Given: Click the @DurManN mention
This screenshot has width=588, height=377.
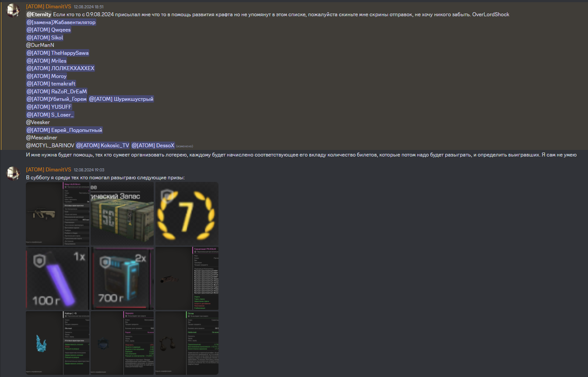Looking at the screenshot, I should tap(40, 45).
